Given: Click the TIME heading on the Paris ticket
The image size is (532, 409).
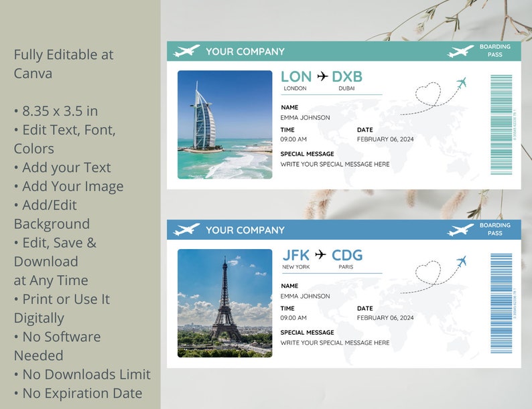Looking at the screenshot, I should coord(287,309).
